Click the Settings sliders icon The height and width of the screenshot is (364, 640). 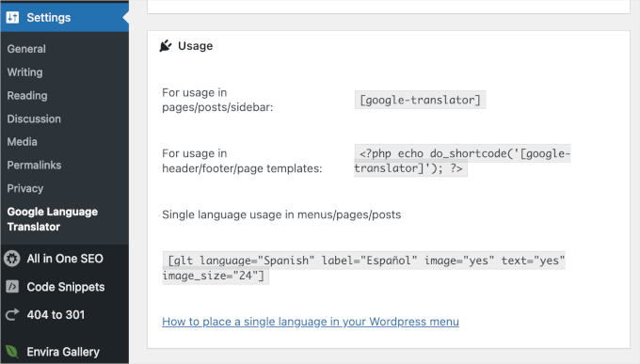tap(12, 18)
